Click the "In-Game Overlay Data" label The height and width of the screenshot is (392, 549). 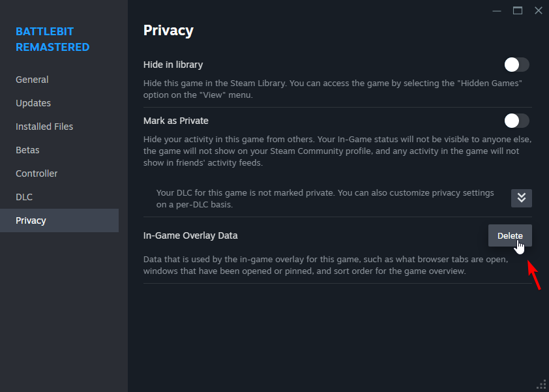(x=190, y=235)
